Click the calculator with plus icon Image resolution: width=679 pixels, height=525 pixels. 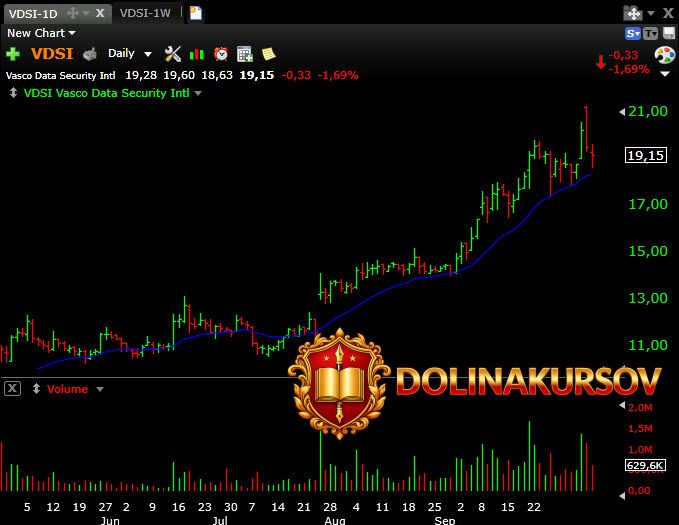pos(245,54)
